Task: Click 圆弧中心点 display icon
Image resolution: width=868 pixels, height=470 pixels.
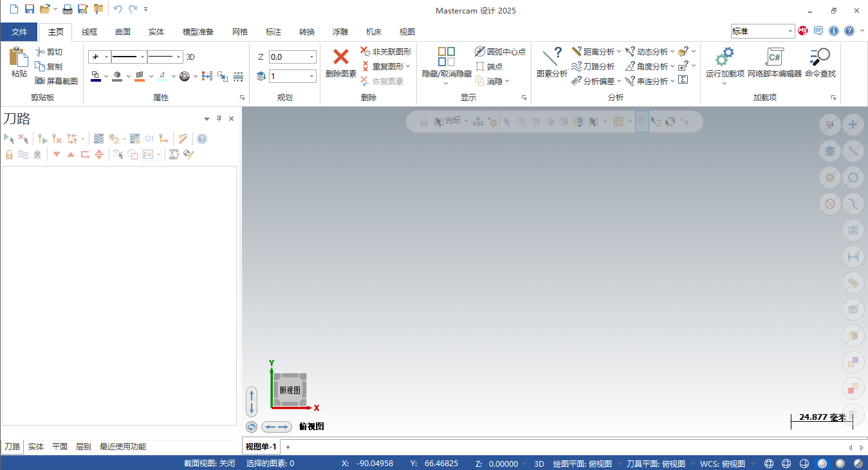Action: pos(480,51)
